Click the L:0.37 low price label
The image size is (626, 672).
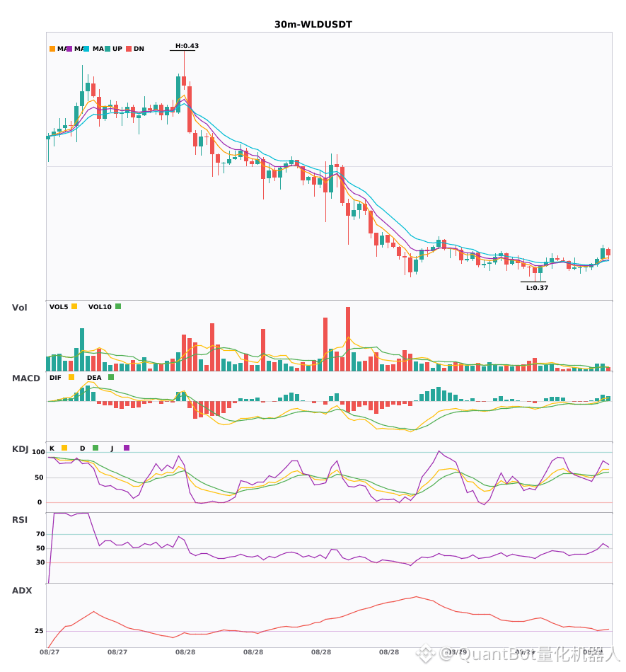pos(538,288)
